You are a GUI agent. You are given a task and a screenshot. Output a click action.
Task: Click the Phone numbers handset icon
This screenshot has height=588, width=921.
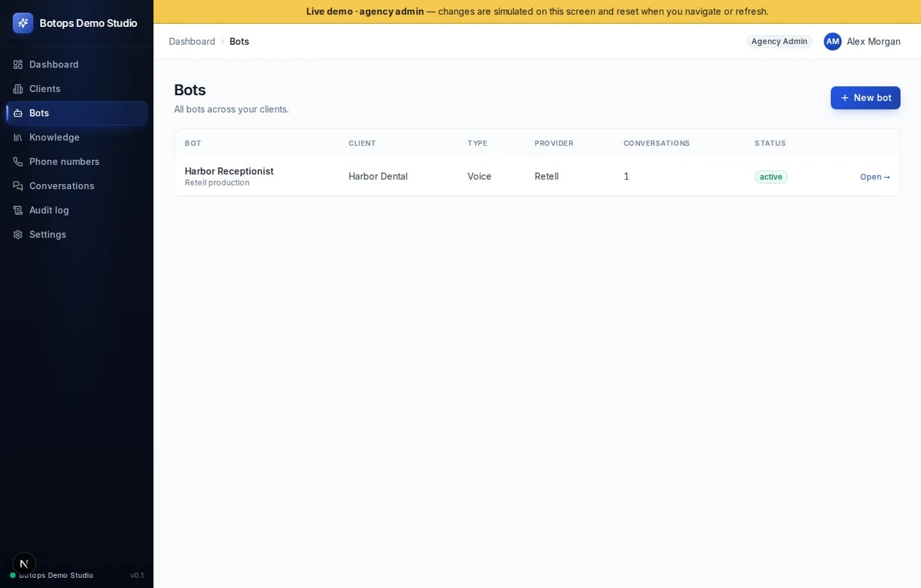tap(18, 162)
